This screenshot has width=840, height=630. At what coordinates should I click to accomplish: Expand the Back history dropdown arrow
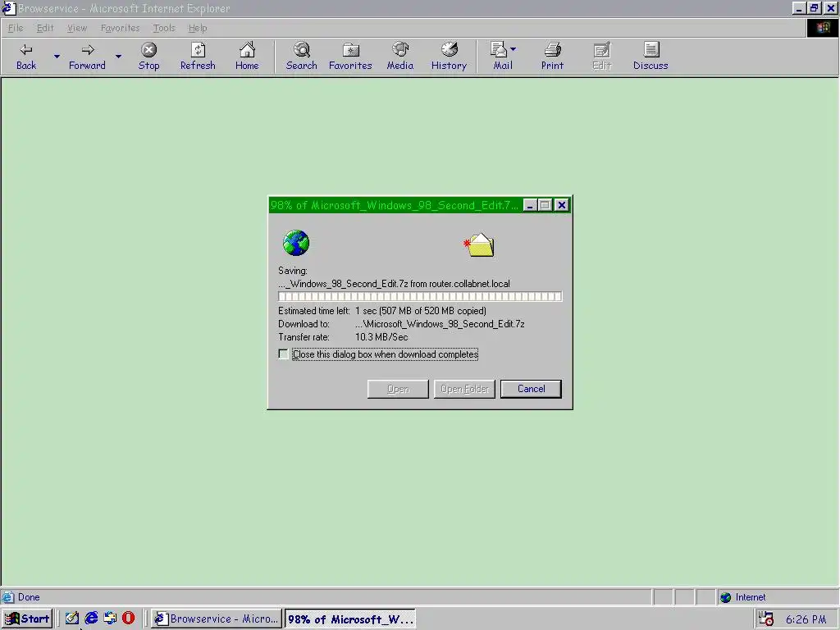(x=57, y=57)
